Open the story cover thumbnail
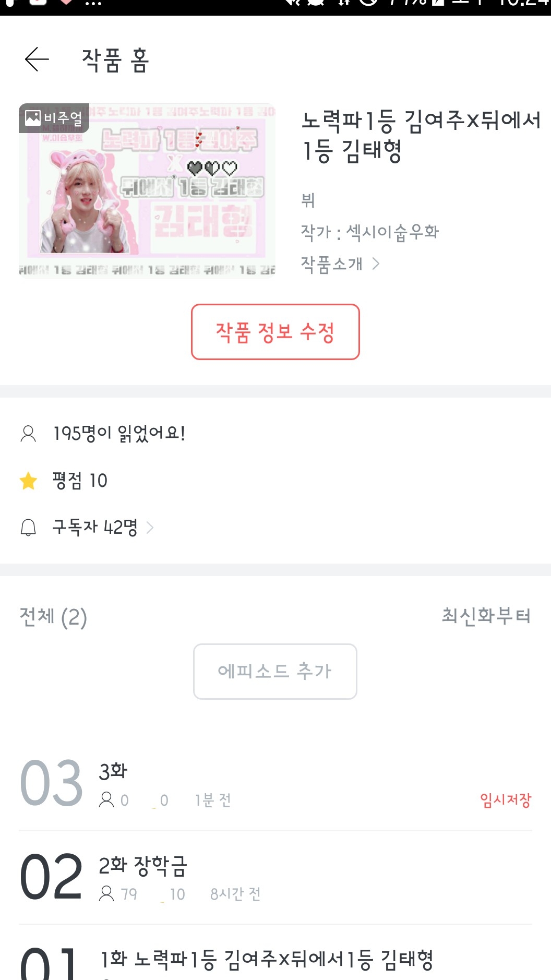 coord(147,190)
